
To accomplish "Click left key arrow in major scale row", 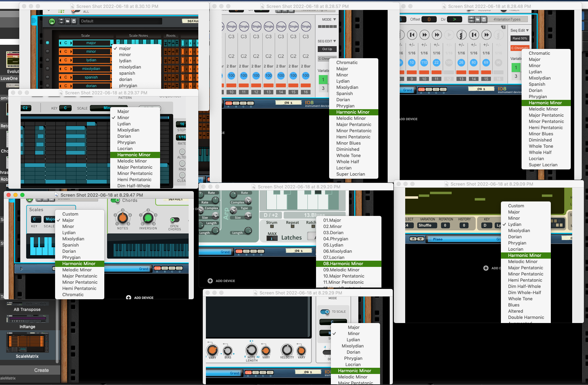I will pyautogui.click(x=60, y=43).
